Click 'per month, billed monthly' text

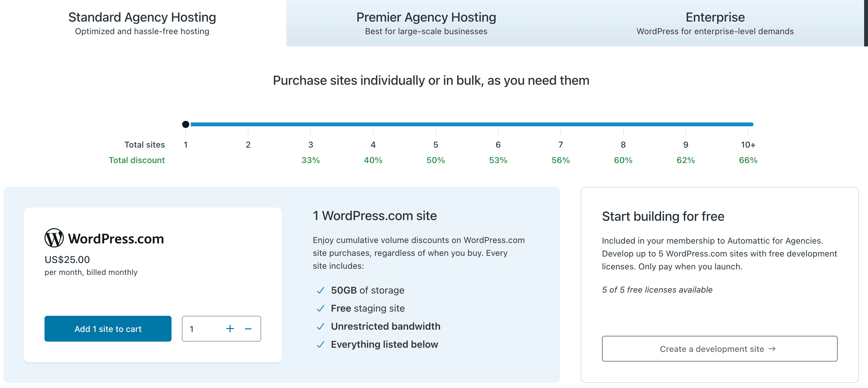click(x=91, y=272)
